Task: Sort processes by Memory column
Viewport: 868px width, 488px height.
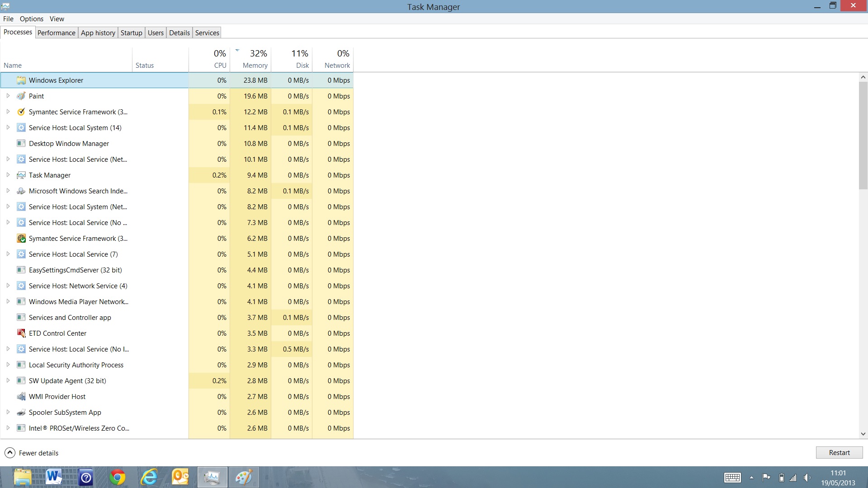Action: 250,59
